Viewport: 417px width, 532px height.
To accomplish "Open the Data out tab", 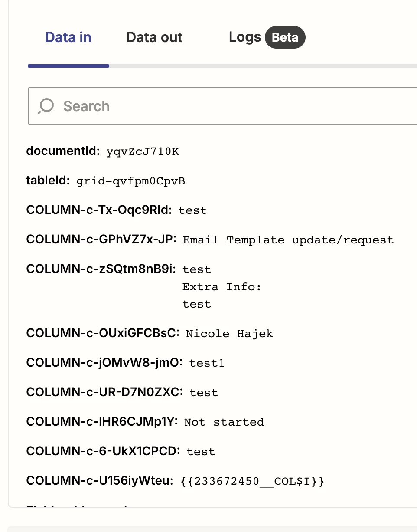I will coord(154,37).
